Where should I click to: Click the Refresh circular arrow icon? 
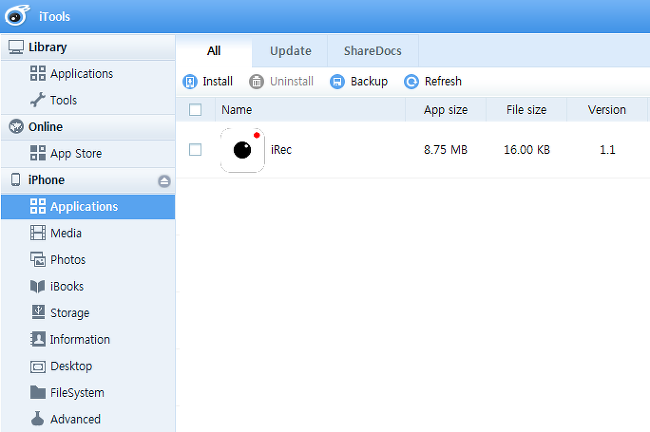pyautogui.click(x=411, y=81)
